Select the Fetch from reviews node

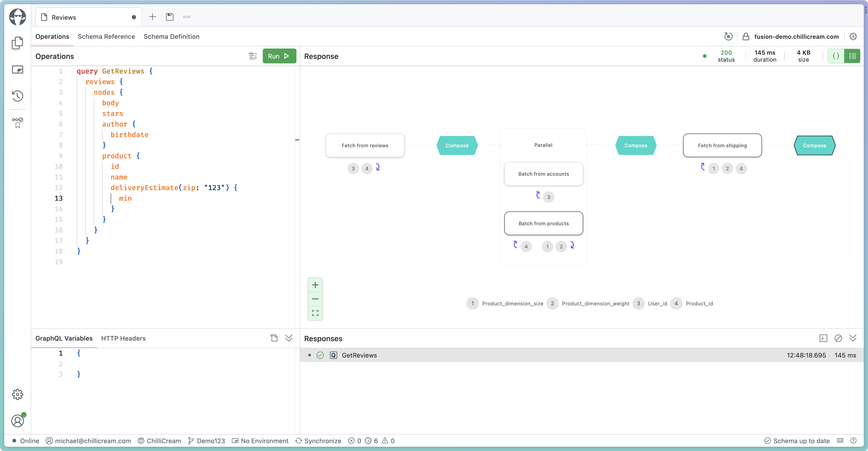(365, 145)
